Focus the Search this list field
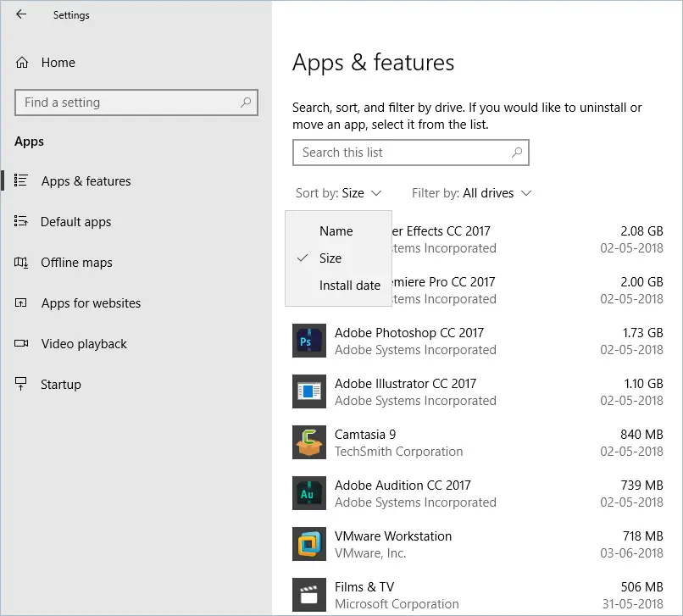683x616 pixels. [x=411, y=153]
